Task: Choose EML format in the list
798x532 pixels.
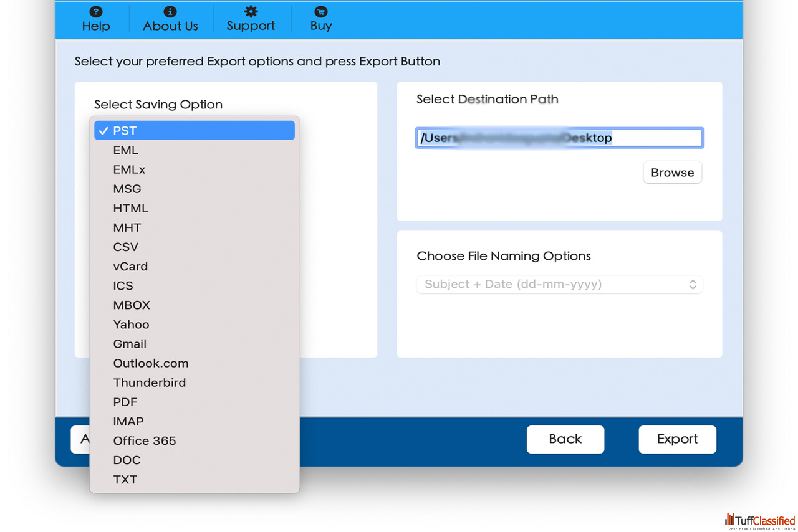Action: pos(195,150)
